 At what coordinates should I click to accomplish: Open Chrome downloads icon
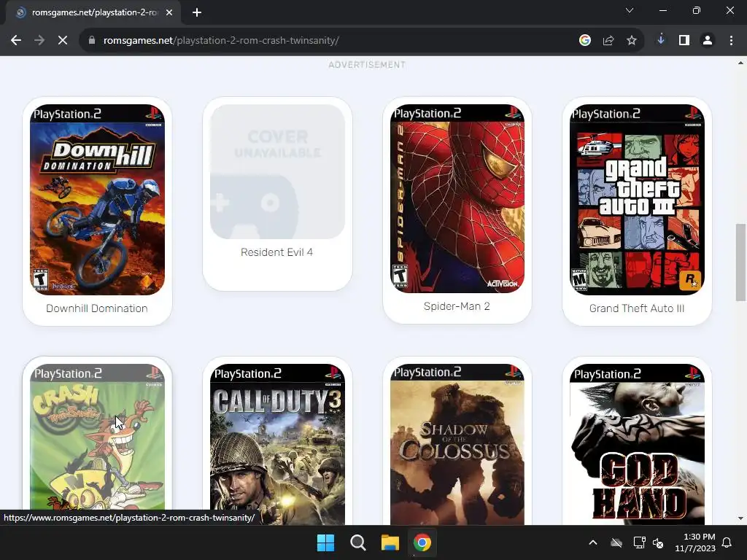pyautogui.click(x=661, y=40)
